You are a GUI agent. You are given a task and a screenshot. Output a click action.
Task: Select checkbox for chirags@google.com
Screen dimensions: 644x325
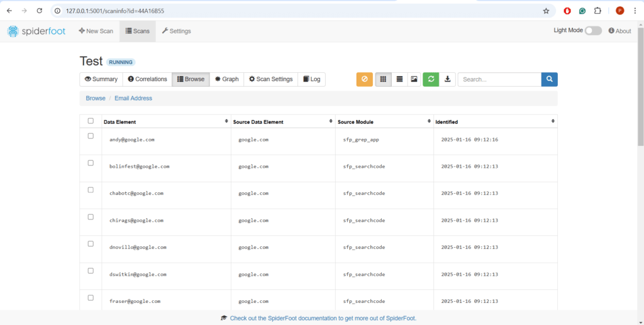tap(91, 217)
